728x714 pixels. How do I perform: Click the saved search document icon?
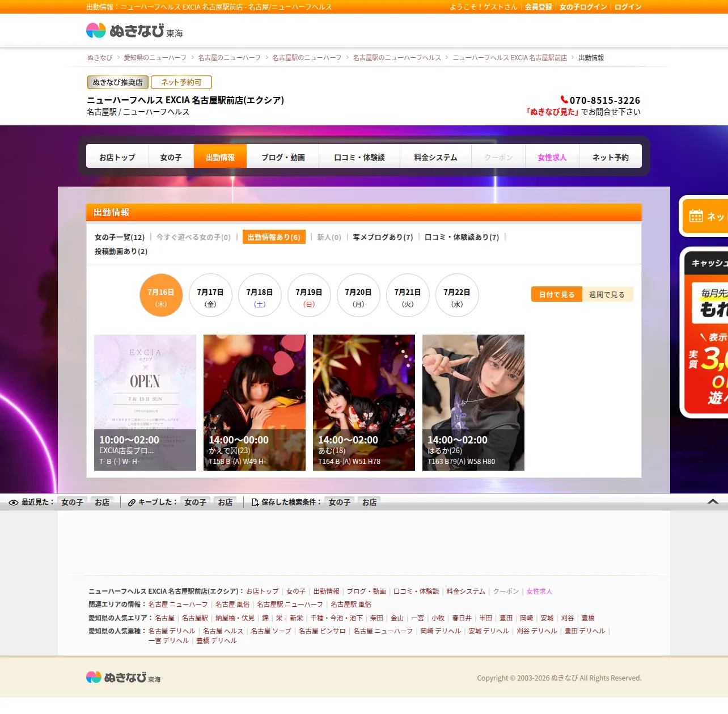point(255,502)
